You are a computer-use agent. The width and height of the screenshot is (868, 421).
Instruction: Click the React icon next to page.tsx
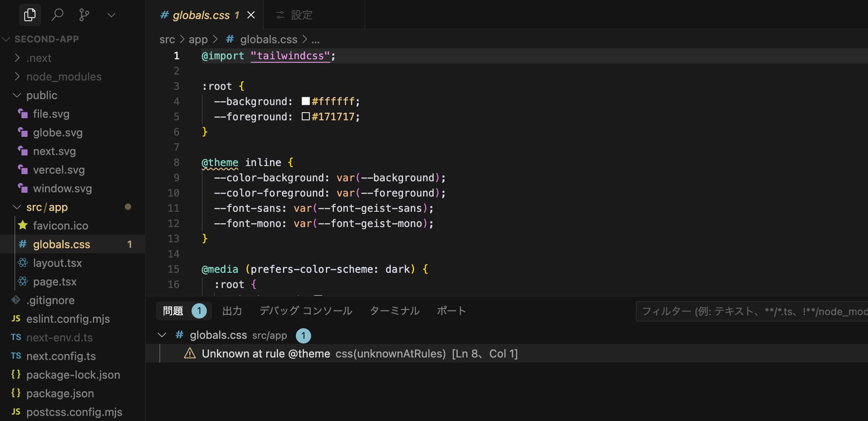pyautogui.click(x=23, y=281)
